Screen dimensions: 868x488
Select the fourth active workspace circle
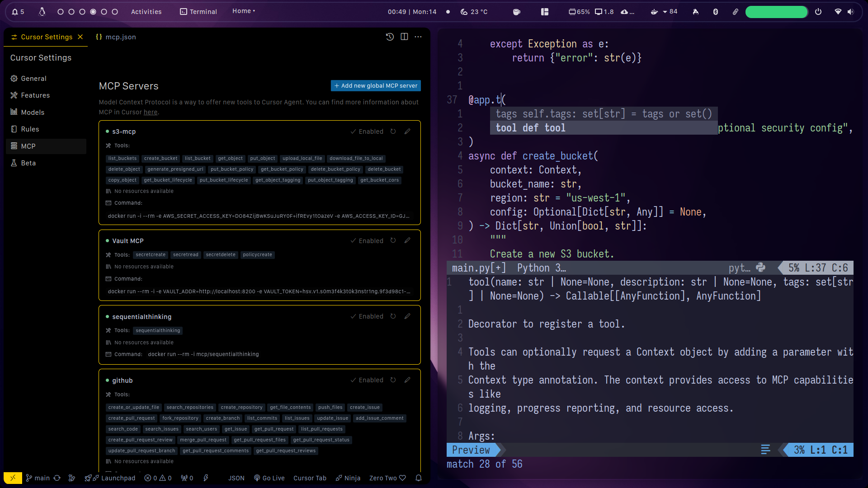(93, 12)
